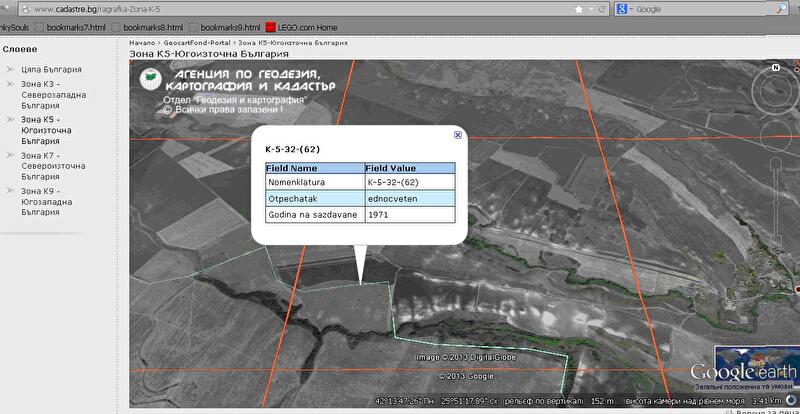Click the arrow icon beside Зона К5
Screen dimensions: 800x414
point(10,119)
